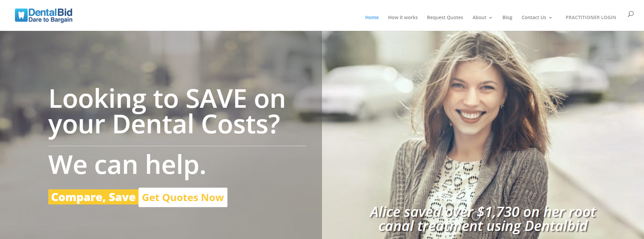Viewport: 644px width, 239px height.
Task: Click the PRACTITIONER LOGIN link
Action: click(591, 17)
